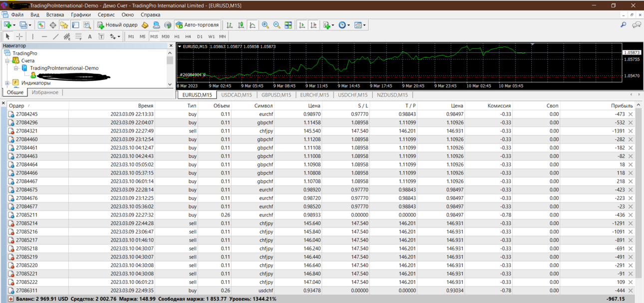Toggle the Авто-торговля button
The width and height of the screenshot is (644, 303).
click(x=197, y=24)
